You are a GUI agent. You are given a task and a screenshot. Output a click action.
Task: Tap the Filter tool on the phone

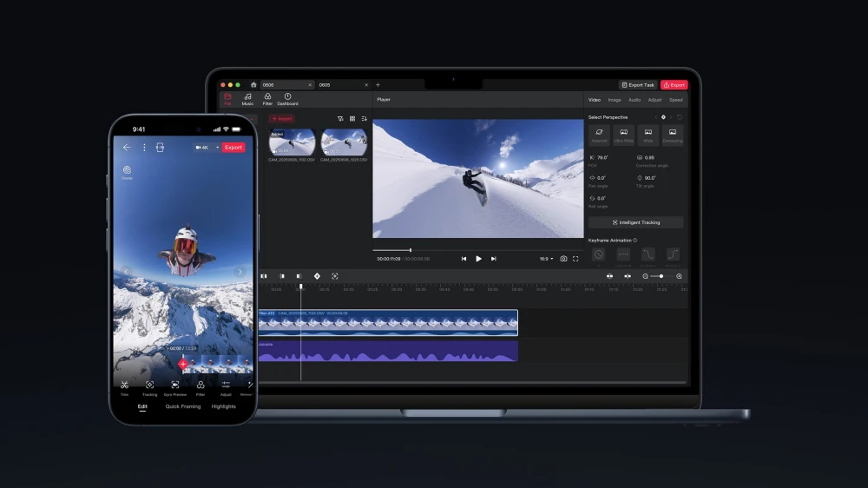click(201, 388)
